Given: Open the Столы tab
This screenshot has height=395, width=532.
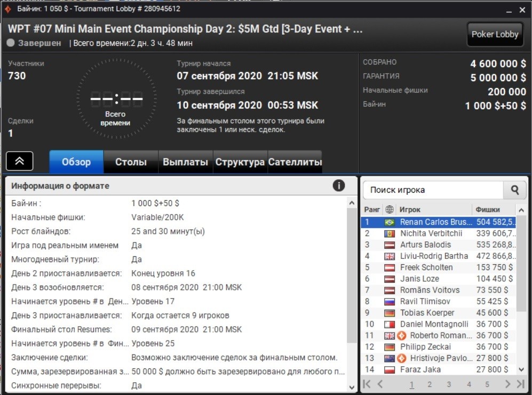Looking at the screenshot, I should coord(131,162).
